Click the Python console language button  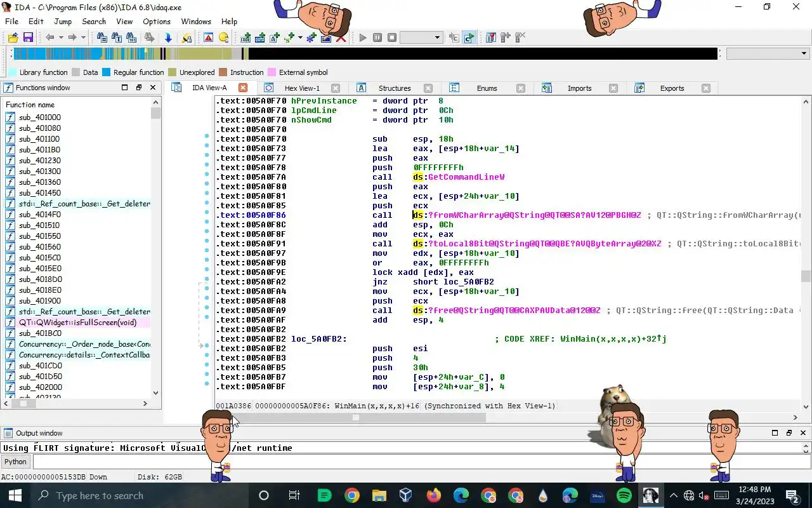click(x=16, y=462)
